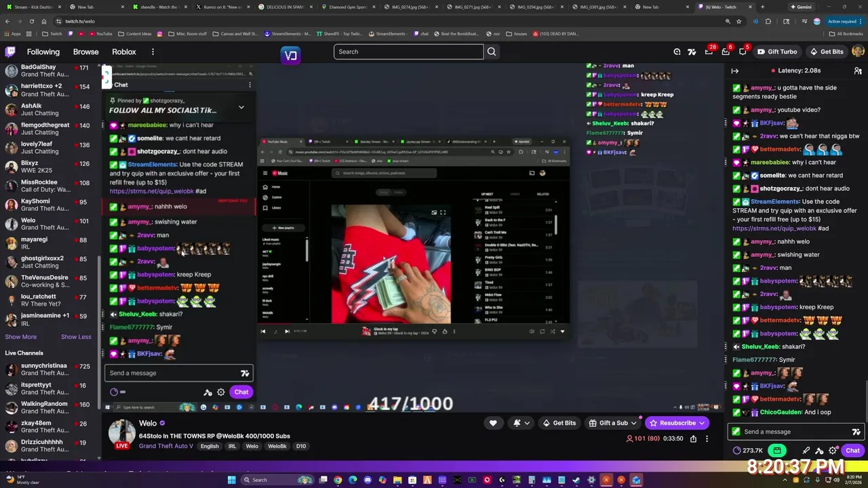Open the Browse tab

pyautogui.click(x=85, y=52)
